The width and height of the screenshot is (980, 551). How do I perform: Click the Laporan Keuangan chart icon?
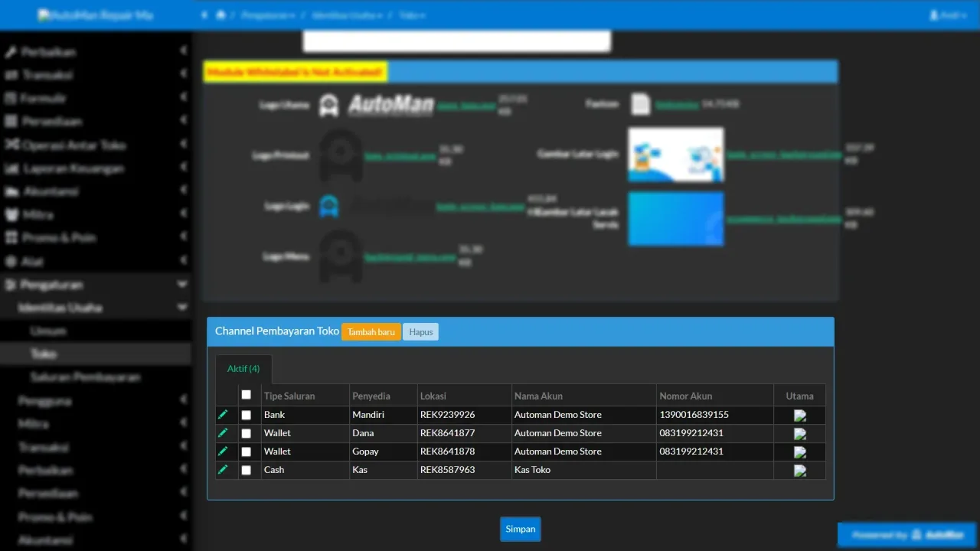[11, 168]
